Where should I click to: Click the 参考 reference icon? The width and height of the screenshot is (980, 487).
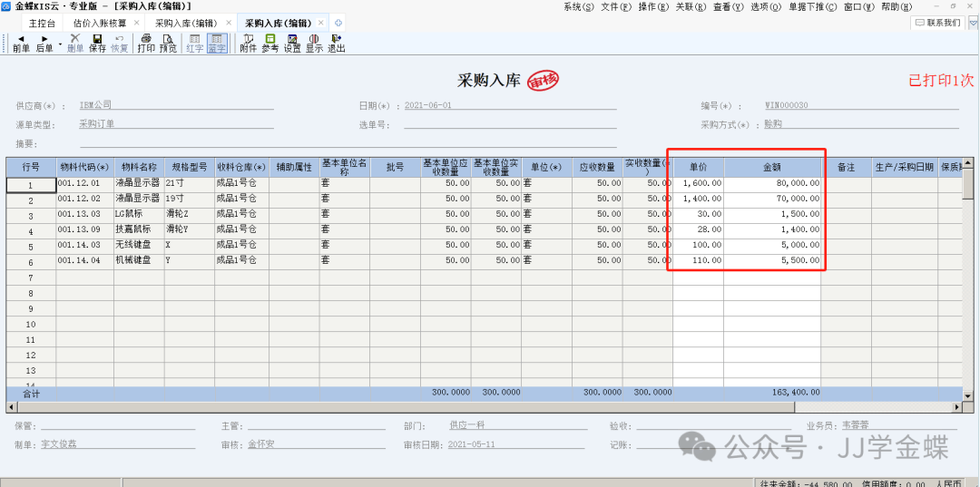270,44
